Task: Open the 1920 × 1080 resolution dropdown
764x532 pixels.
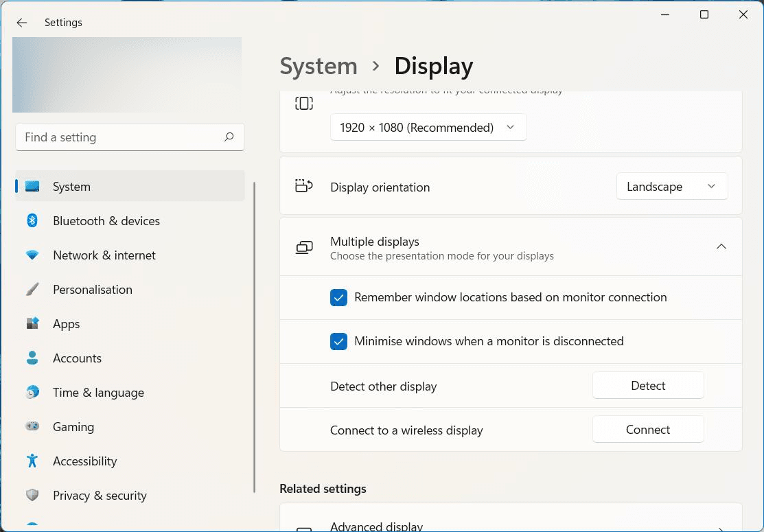Action: [x=428, y=128]
